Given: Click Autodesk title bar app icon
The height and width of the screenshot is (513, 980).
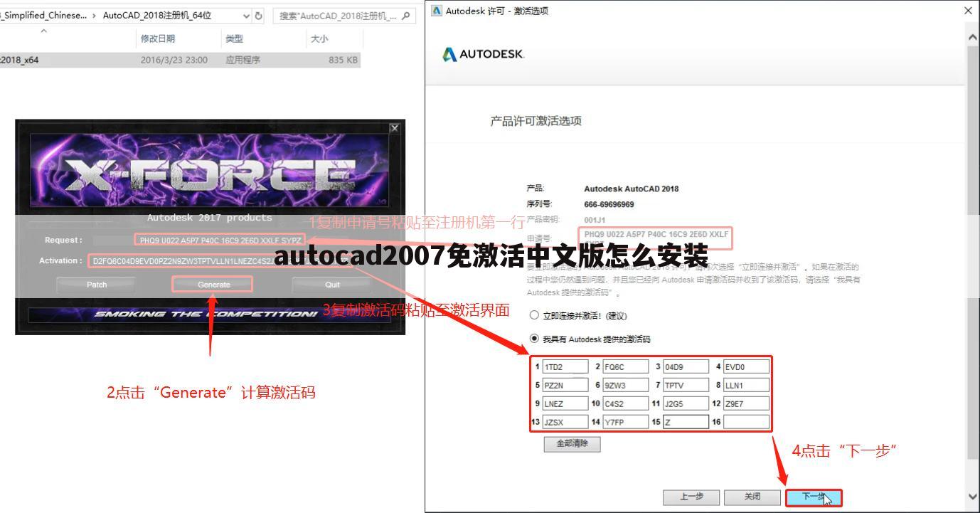Looking at the screenshot, I should [437, 11].
